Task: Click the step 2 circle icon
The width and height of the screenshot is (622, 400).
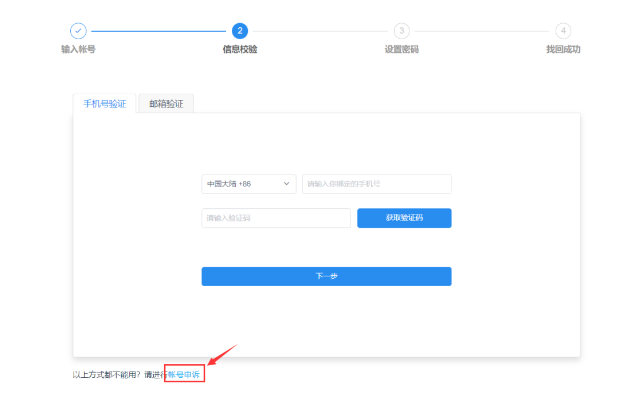Action: pyautogui.click(x=240, y=31)
